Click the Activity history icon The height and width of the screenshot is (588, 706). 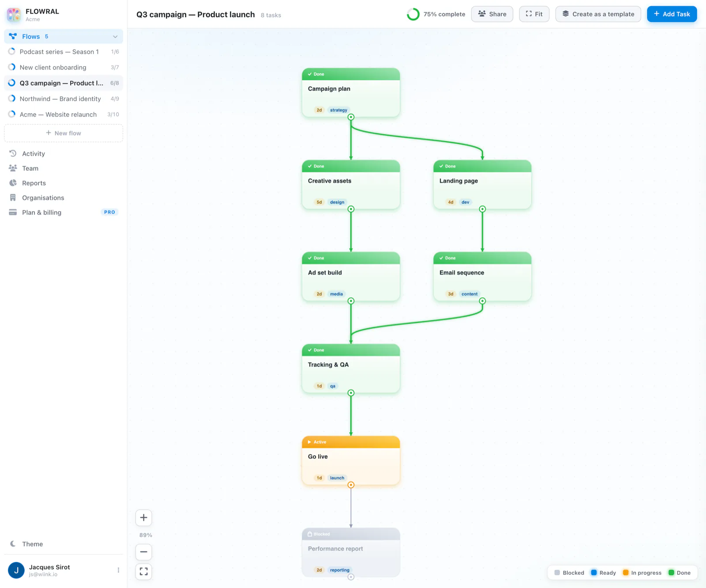[x=13, y=154]
